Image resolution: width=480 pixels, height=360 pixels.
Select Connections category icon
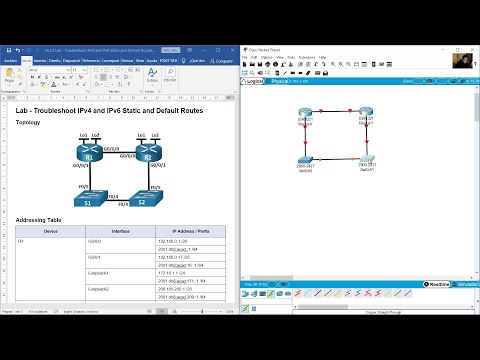pyautogui.click(x=271, y=294)
